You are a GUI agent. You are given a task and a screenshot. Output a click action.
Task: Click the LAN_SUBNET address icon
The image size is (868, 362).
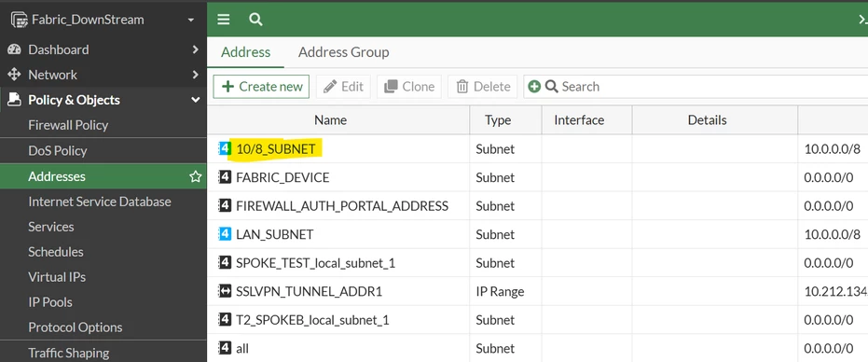tap(225, 234)
